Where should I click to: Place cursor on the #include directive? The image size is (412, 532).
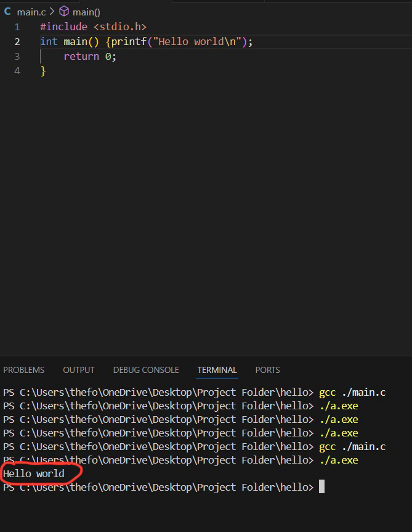coord(63,27)
